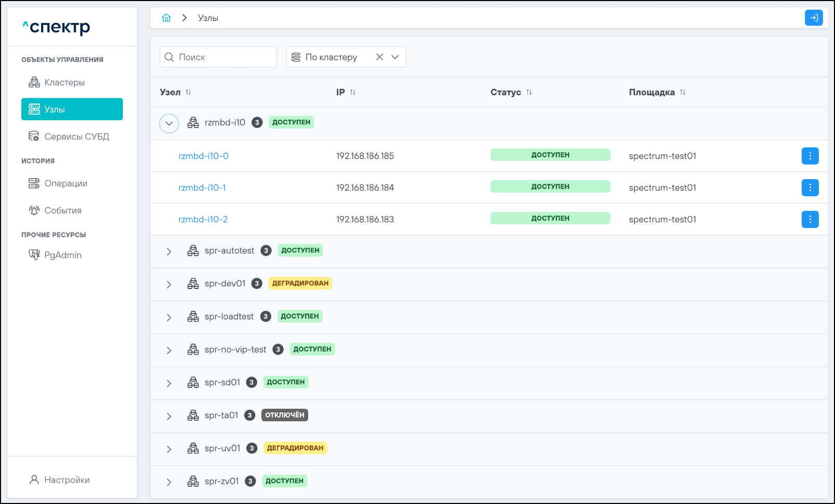Open Настройки at sidebar bottom

click(x=67, y=480)
